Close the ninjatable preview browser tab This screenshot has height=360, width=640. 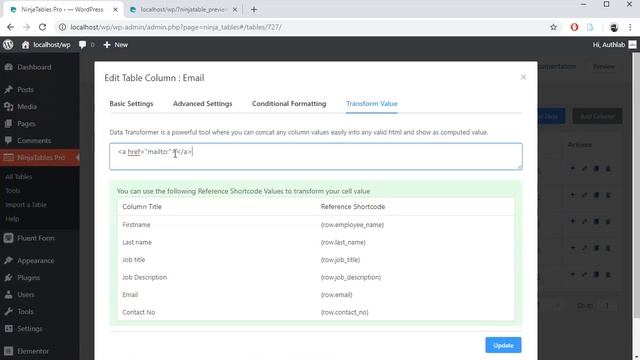tap(235, 9)
